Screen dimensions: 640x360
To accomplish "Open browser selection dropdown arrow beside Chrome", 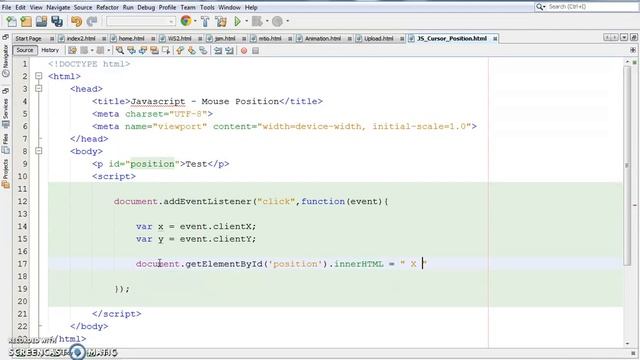I will [195, 21].
